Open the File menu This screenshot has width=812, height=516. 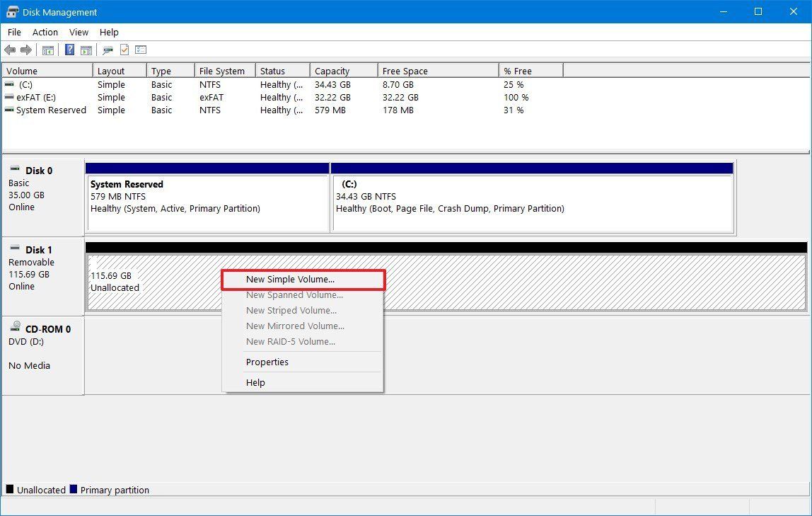(x=13, y=32)
